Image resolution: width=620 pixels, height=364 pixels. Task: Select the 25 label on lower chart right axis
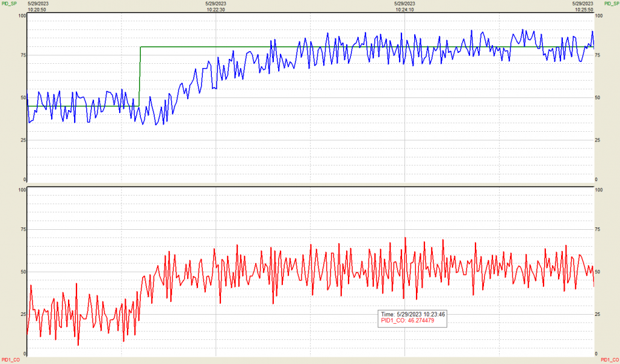tap(599, 314)
